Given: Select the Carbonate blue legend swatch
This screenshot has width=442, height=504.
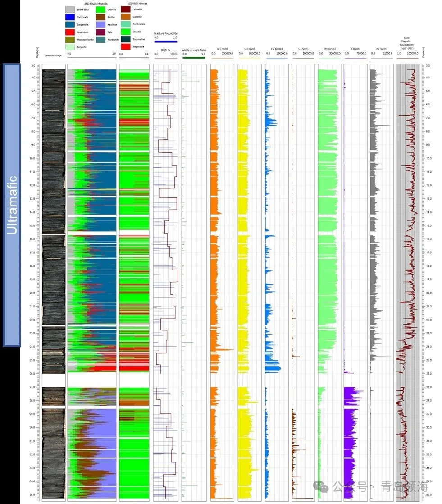Looking at the screenshot, I should pyautogui.click(x=70, y=17).
